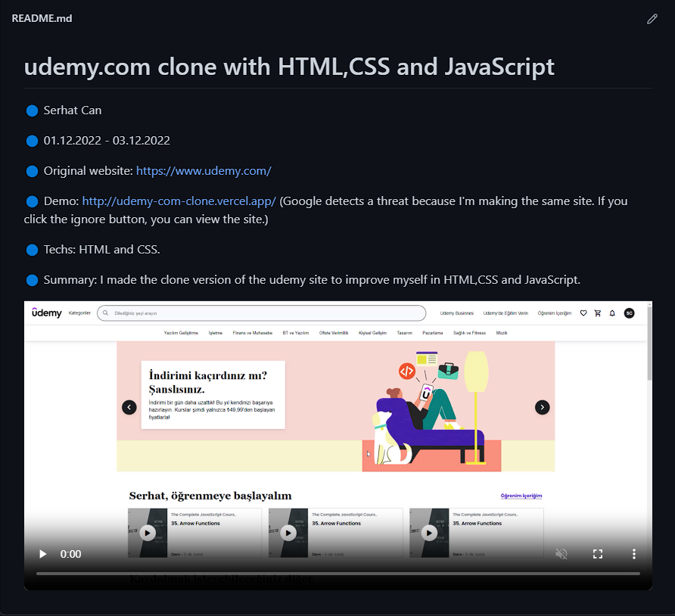Select the Finans ve Muhasebe category
675x616 pixels.
(253, 333)
